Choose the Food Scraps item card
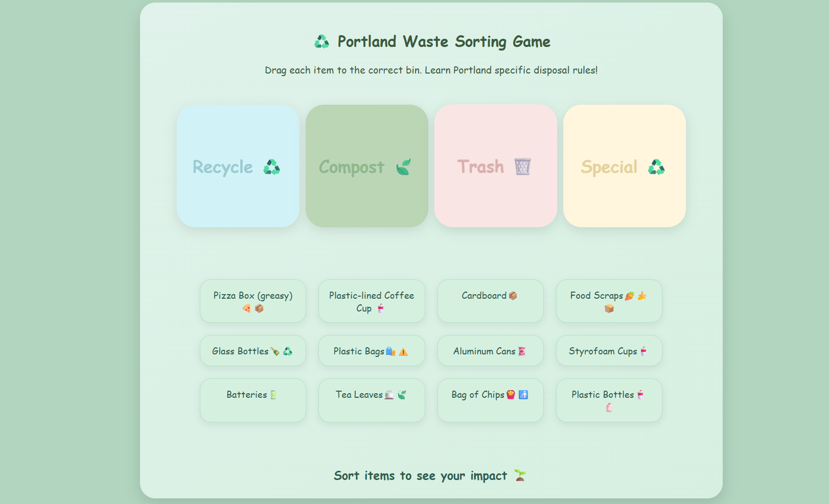Viewport: 829px width, 504px height. point(609,301)
